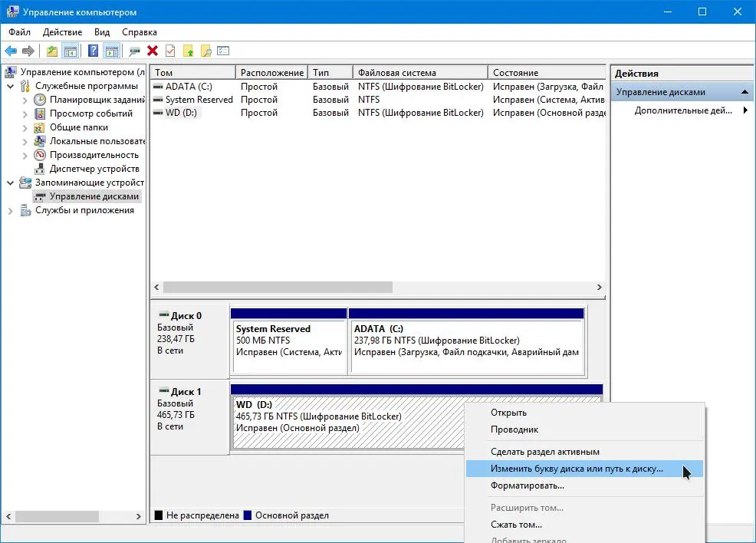Select Диспетчер устройств in tree
Viewport: 756px width, 543px height.
click(x=94, y=169)
